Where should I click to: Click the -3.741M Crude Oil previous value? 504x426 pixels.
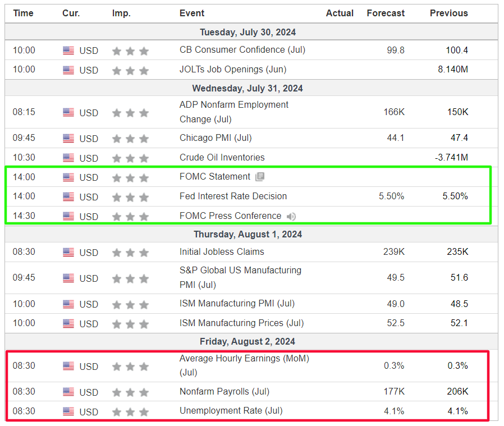point(452,158)
